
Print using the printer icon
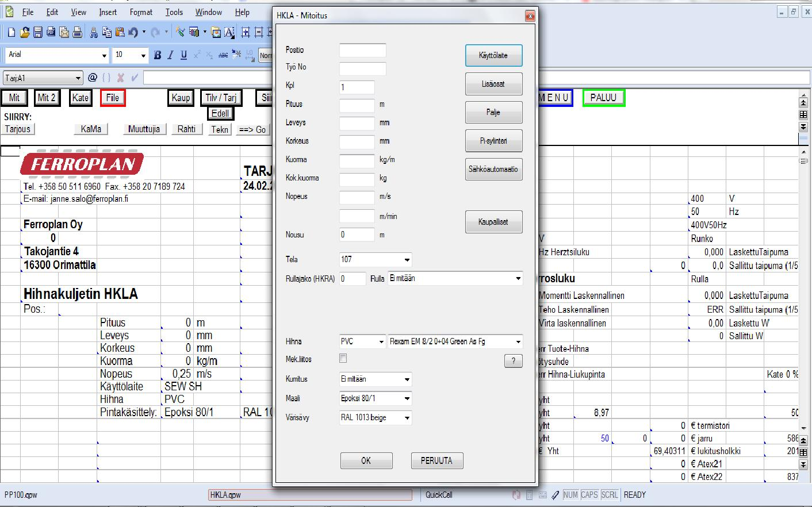tap(76, 33)
